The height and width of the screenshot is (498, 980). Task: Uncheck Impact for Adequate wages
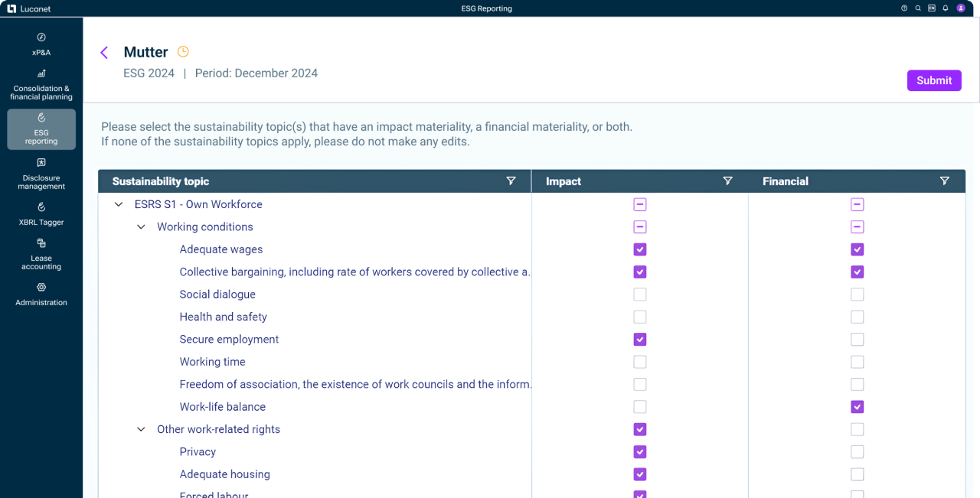pyautogui.click(x=640, y=249)
